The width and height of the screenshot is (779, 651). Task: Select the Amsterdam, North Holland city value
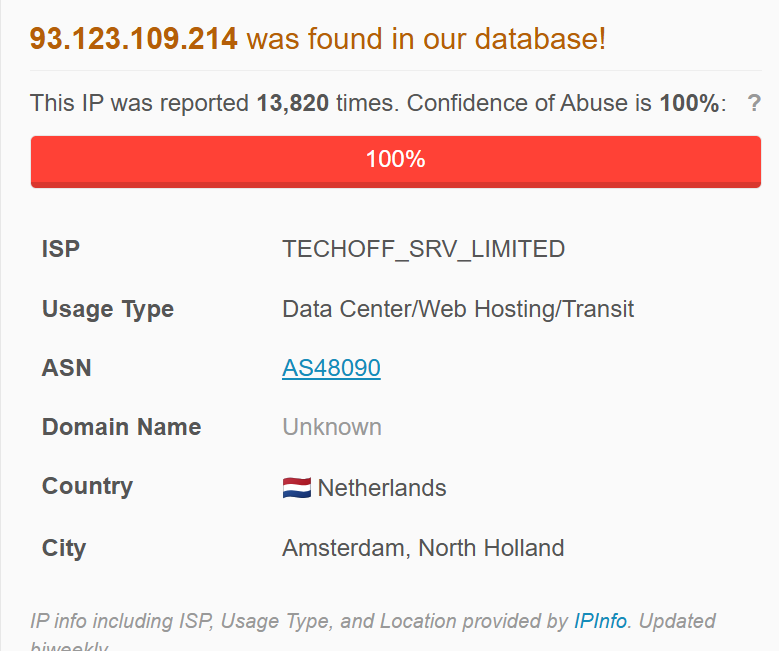pos(423,548)
